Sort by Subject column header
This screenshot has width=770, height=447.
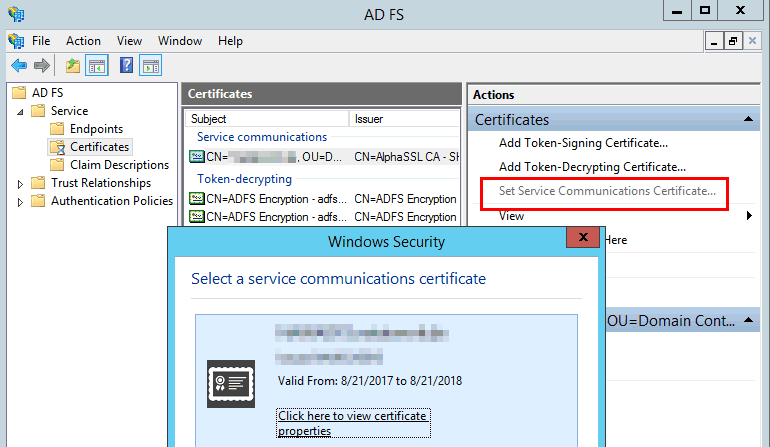click(x=267, y=119)
